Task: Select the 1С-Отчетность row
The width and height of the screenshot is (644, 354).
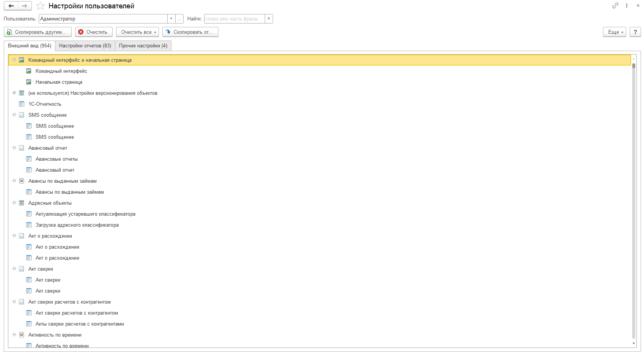Action: click(319, 104)
